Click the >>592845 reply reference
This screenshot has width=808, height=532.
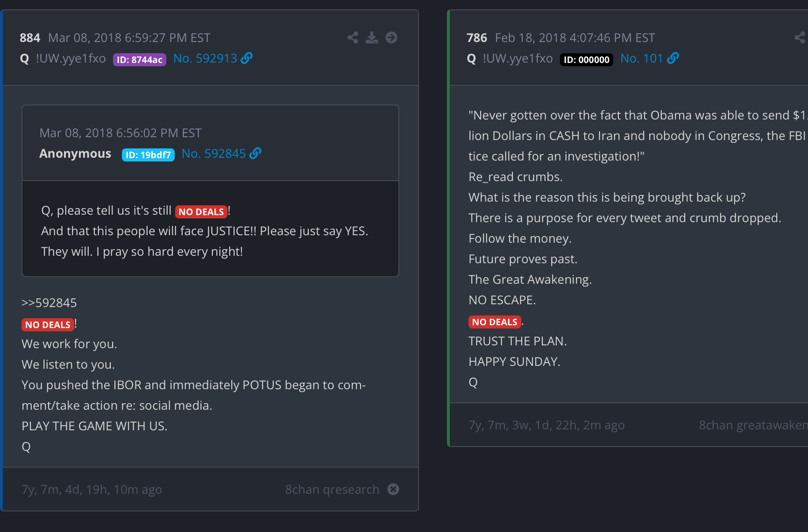point(49,303)
